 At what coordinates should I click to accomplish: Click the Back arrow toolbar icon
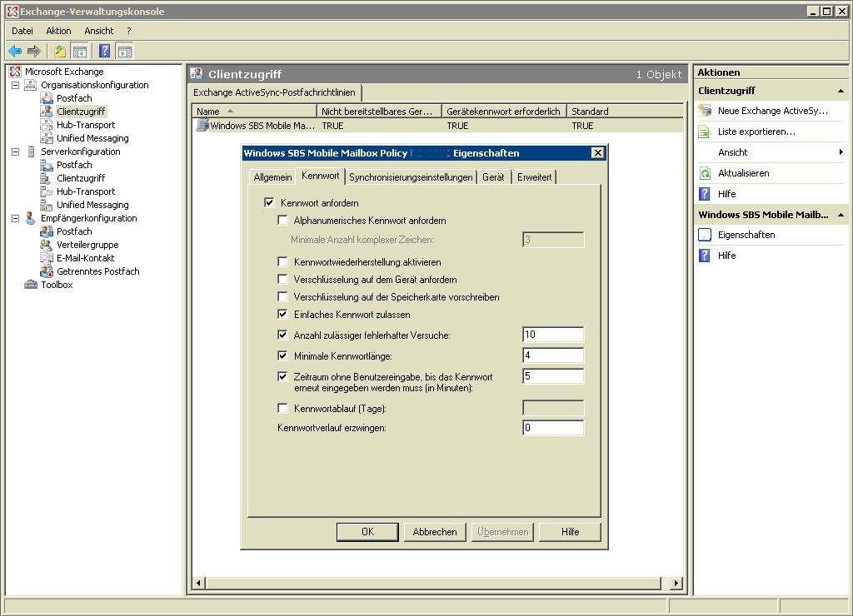coord(15,51)
